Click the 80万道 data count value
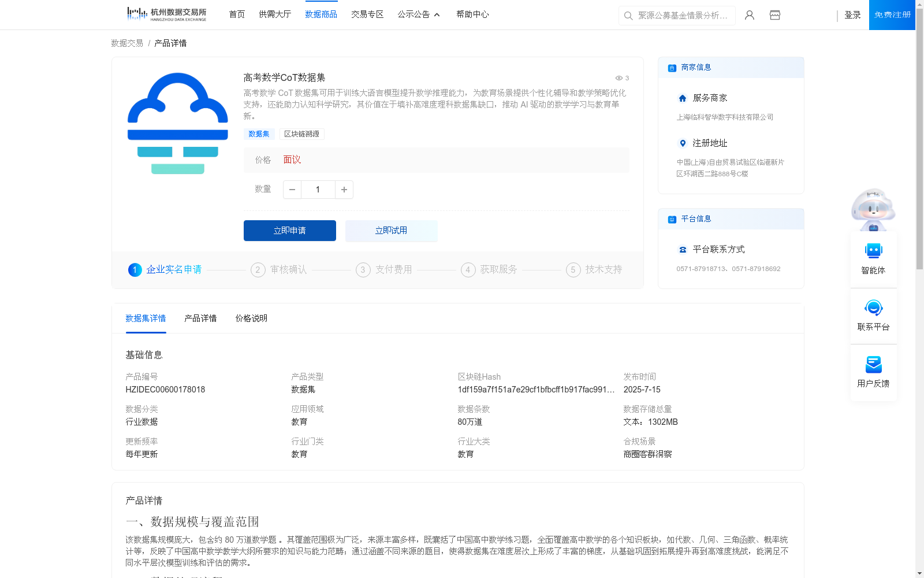This screenshot has height=578, width=924. (x=470, y=422)
